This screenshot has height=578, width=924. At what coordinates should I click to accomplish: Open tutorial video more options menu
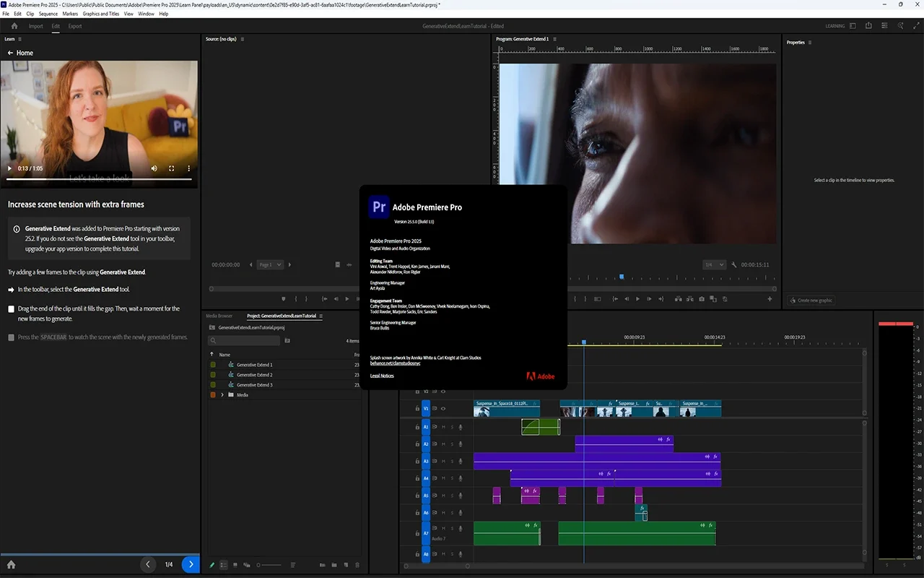tap(189, 168)
